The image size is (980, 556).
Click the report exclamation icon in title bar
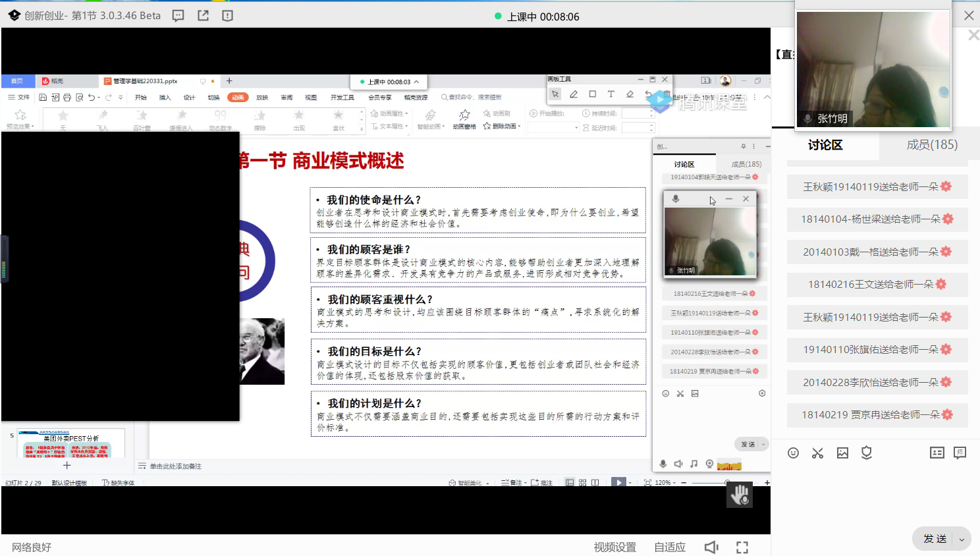point(227,16)
